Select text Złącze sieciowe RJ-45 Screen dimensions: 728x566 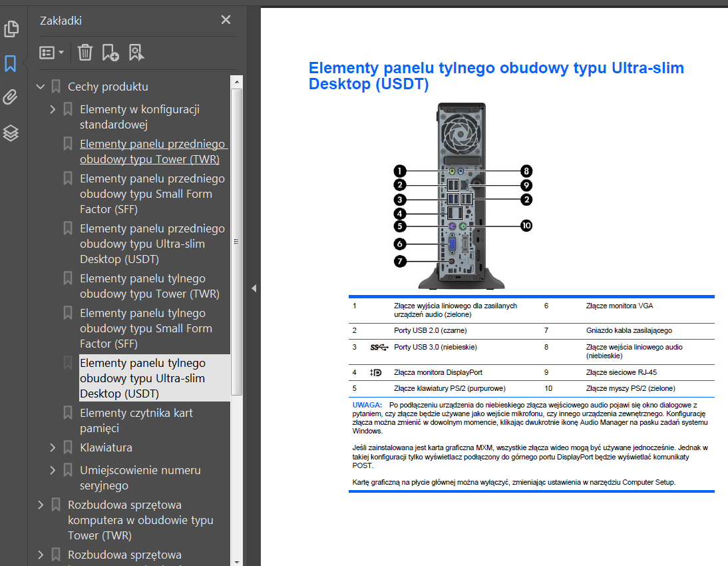pyautogui.click(x=622, y=372)
